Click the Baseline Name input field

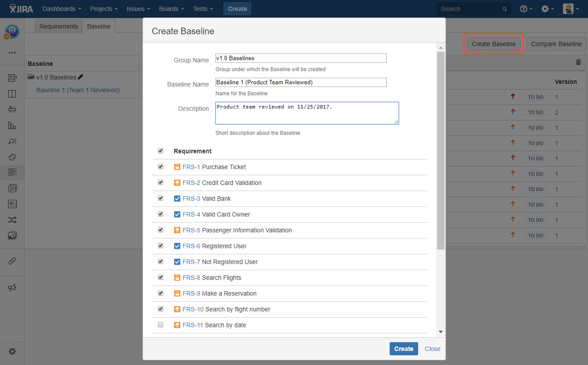tap(301, 82)
